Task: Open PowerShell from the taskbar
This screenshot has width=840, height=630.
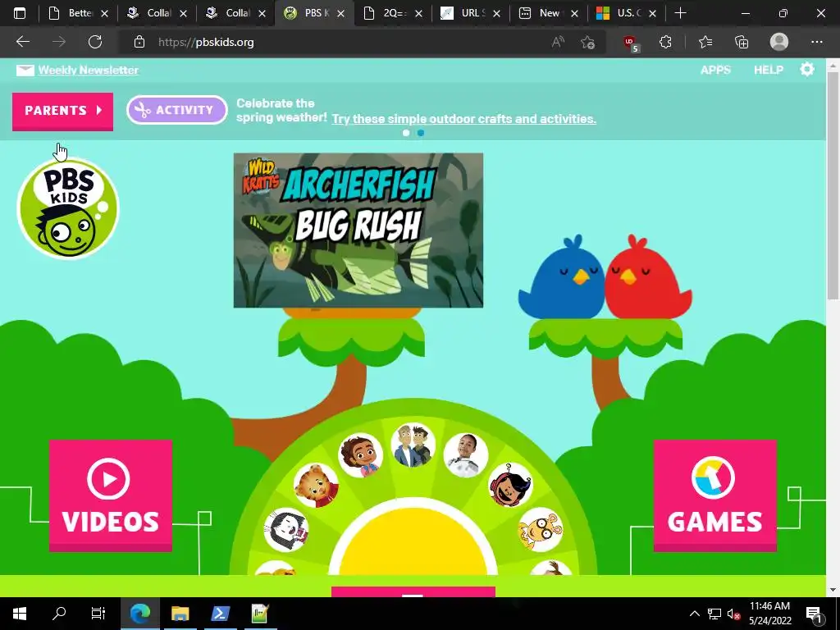Action: 220,614
